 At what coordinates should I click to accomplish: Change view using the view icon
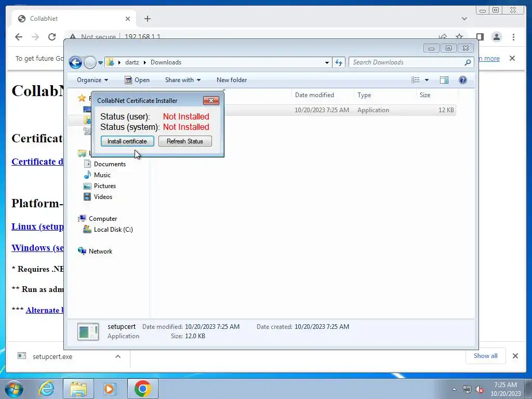point(415,80)
